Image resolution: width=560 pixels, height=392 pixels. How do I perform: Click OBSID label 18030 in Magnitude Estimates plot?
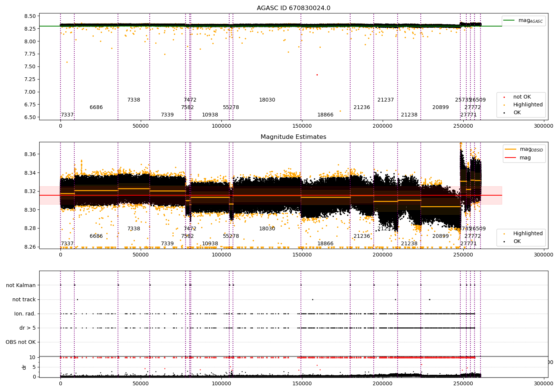[267, 228]
